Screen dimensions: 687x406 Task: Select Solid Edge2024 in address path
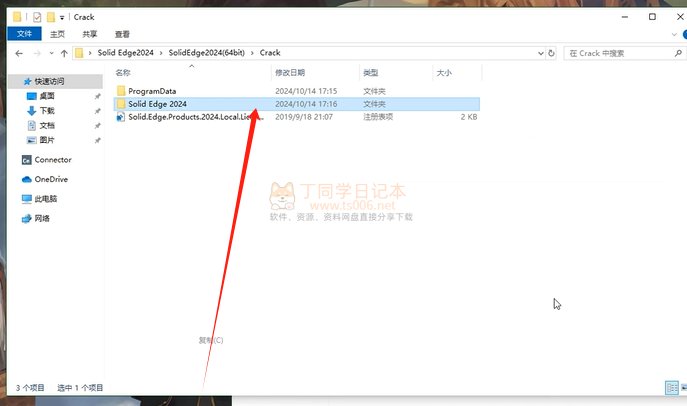tap(125, 53)
